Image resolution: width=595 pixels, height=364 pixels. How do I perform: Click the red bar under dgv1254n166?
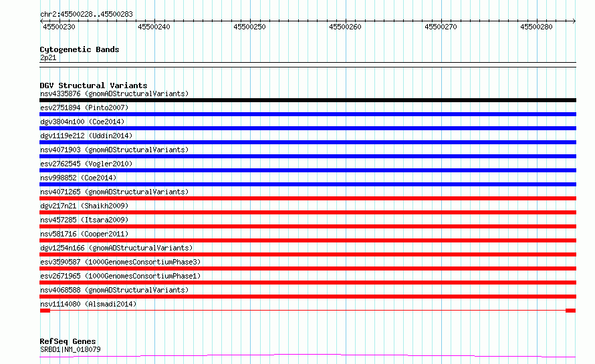pyautogui.click(x=308, y=254)
